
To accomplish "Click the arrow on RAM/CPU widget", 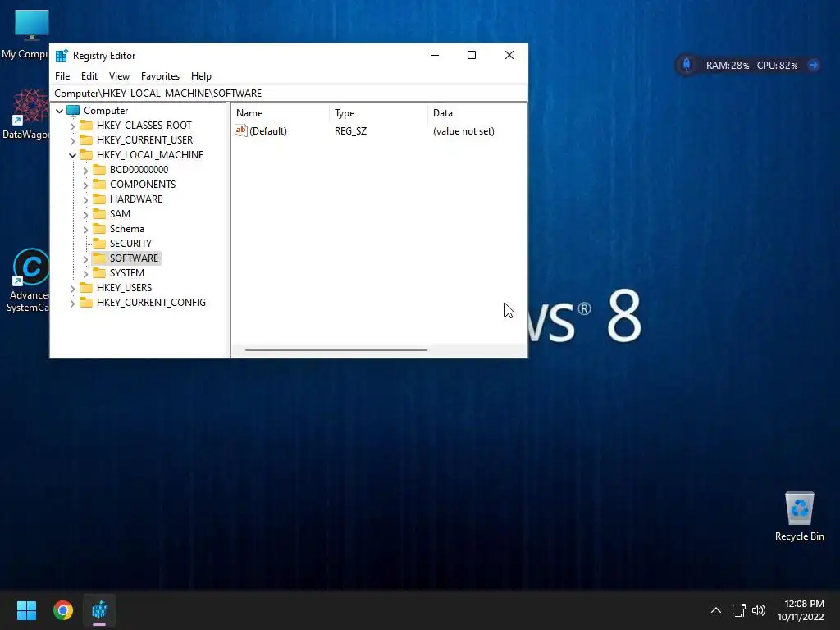I will pyautogui.click(x=813, y=65).
